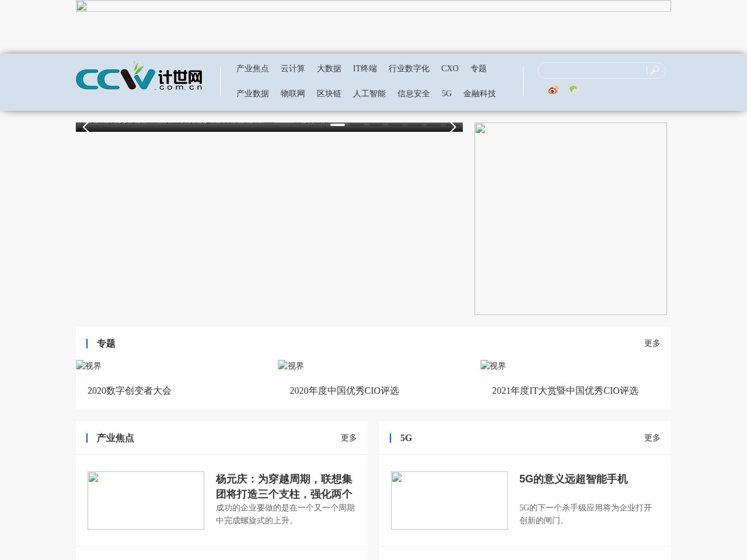Read the 5G的意义远超智能手机 article
Image resolution: width=747 pixels, height=560 pixels.
click(573, 479)
